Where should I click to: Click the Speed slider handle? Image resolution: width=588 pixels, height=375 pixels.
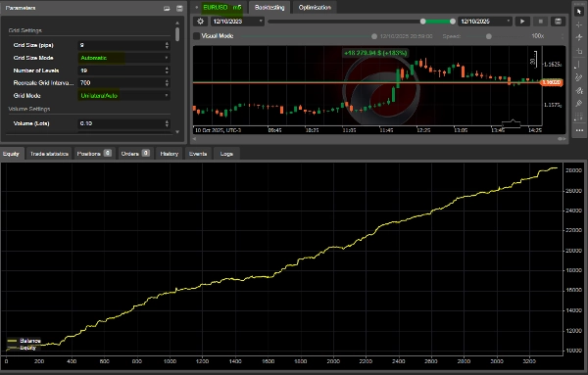pos(489,36)
